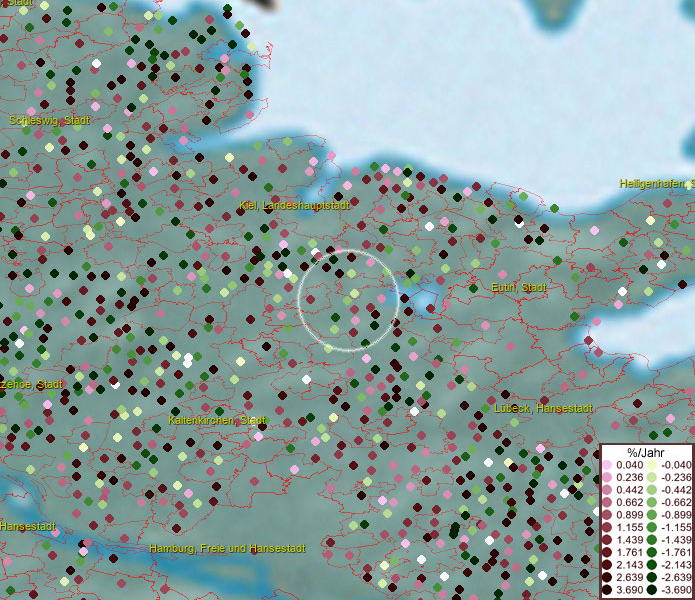Choose the 2.639 legend swatch
Screen dimensions: 695x600
pos(607,577)
